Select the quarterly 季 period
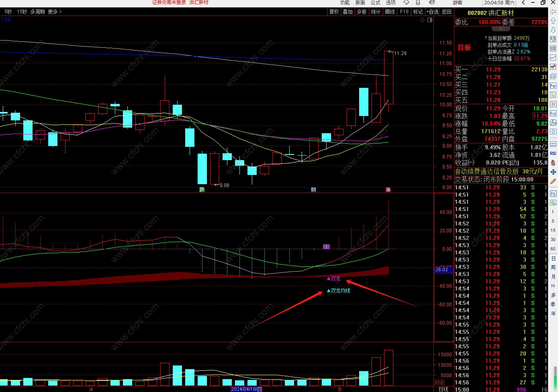This screenshot has width=558, height=392. (553, 305)
